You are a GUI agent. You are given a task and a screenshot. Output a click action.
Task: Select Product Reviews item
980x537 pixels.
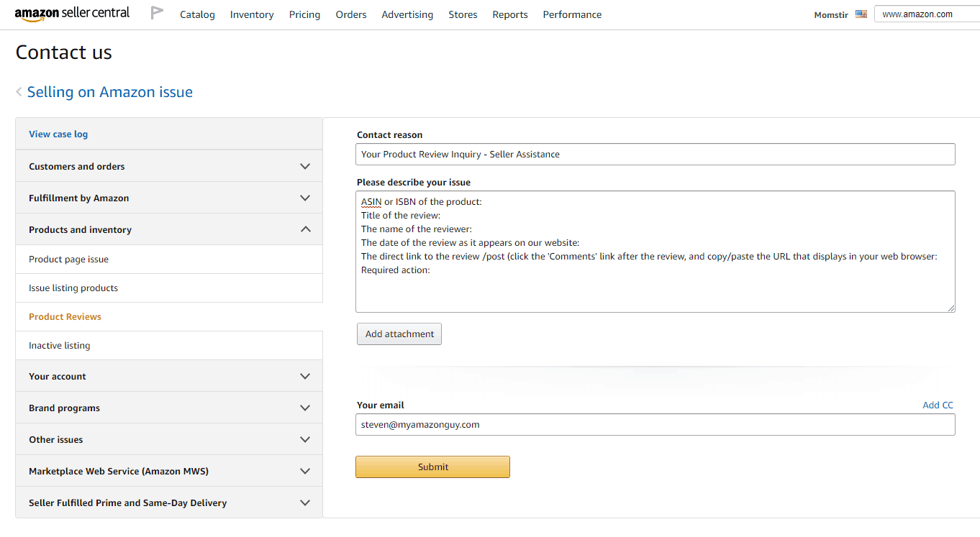pyautogui.click(x=169, y=317)
